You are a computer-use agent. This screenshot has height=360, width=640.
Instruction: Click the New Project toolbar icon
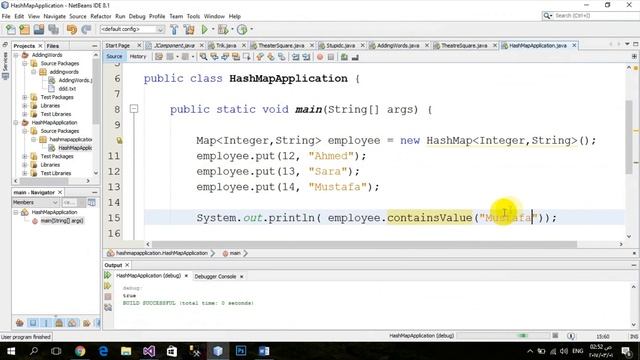pyautogui.click(x=24, y=29)
